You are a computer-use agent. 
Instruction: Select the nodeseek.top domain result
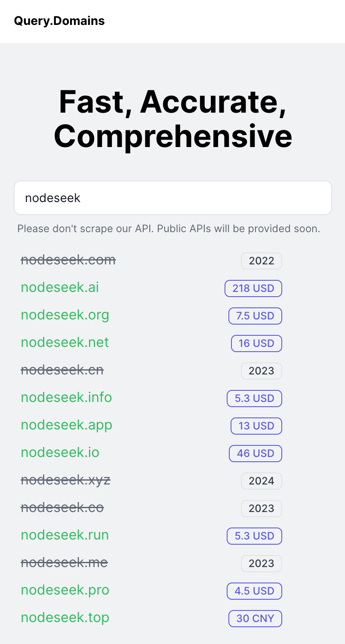tap(65, 618)
